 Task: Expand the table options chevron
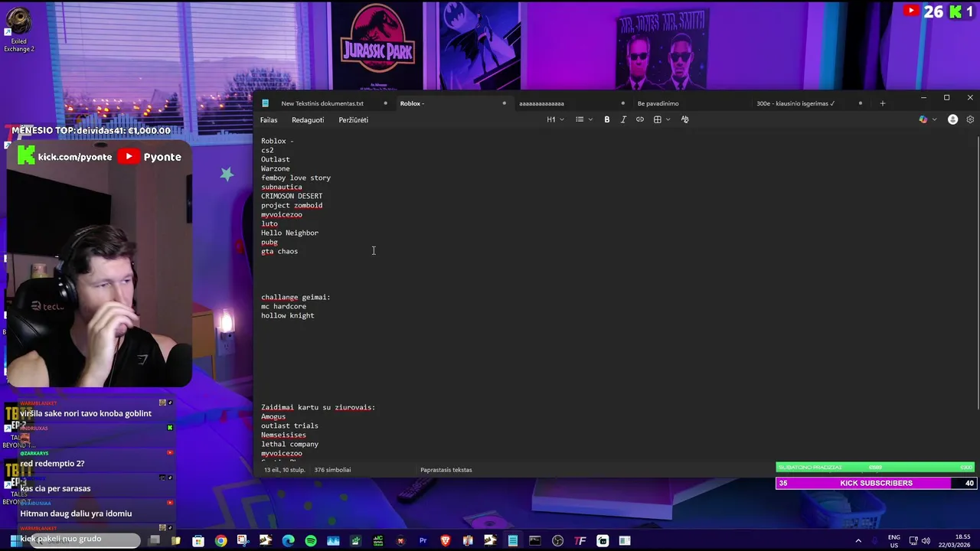(x=668, y=119)
